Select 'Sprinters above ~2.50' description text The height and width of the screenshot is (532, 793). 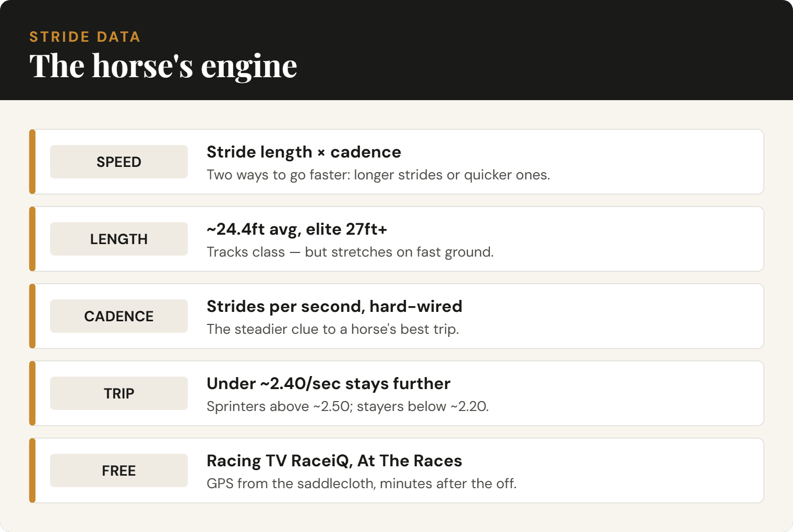coord(347,406)
